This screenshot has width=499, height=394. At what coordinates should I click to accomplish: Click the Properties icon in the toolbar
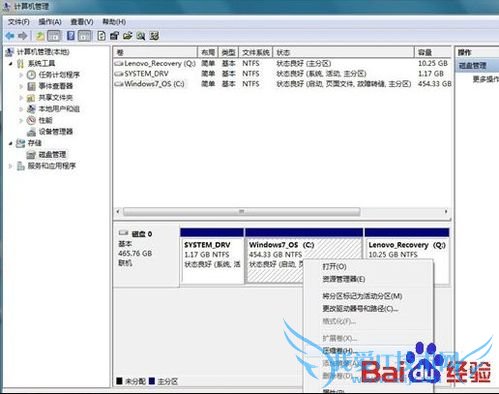click(x=114, y=36)
